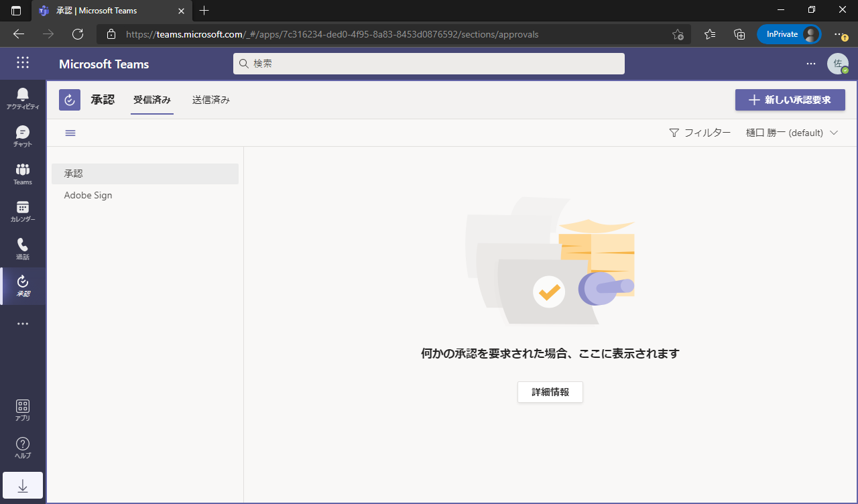Image resolution: width=858 pixels, height=504 pixels.
Task: Refresh the browser page
Action: click(x=78, y=34)
